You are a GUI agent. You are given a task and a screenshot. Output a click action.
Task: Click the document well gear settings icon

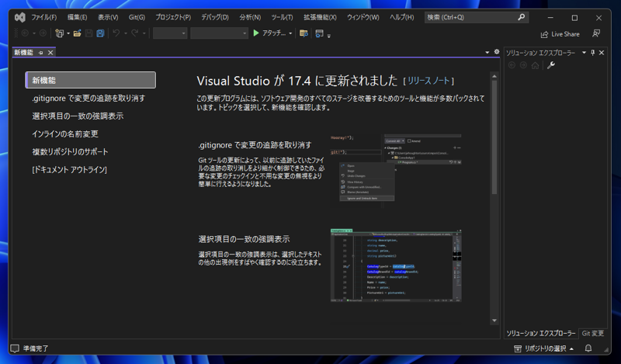tap(497, 52)
